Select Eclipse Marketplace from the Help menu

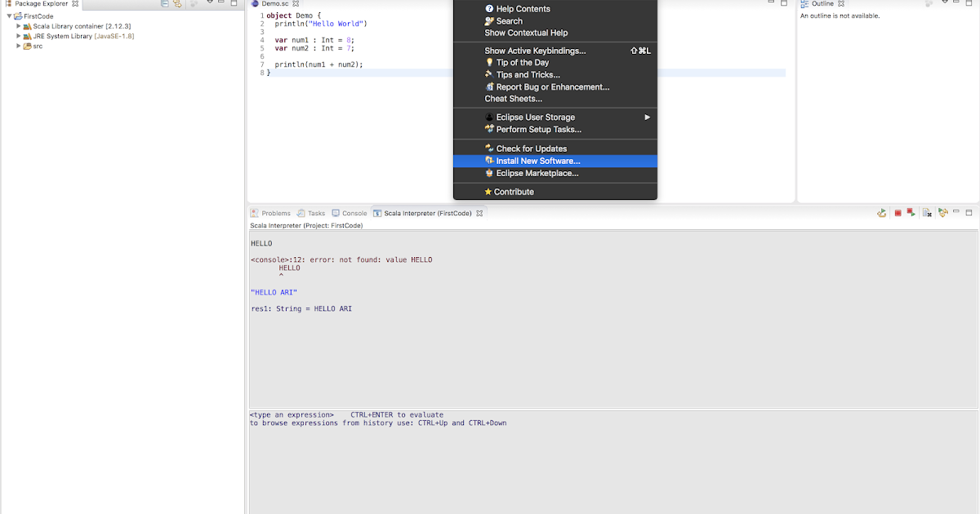[x=535, y=172]
